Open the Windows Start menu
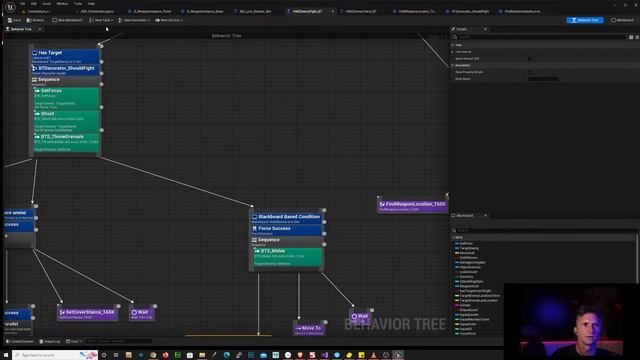 click(x=6, y=355)
